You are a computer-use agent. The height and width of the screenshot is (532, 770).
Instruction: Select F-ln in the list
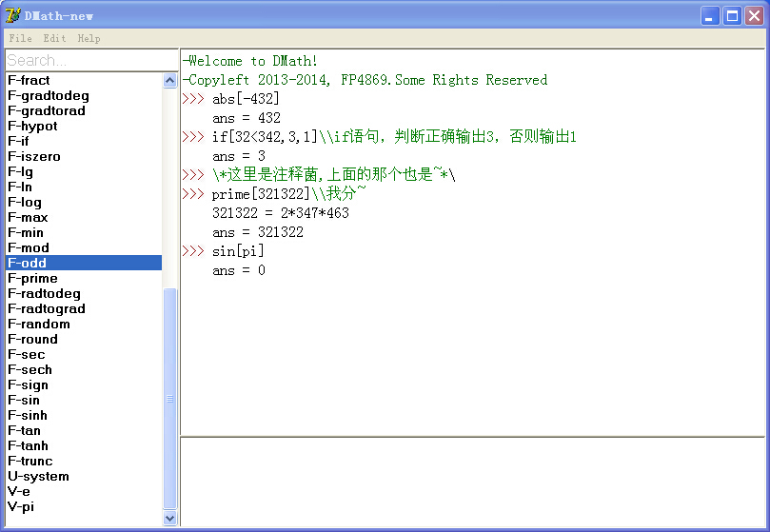coord(84,187)
